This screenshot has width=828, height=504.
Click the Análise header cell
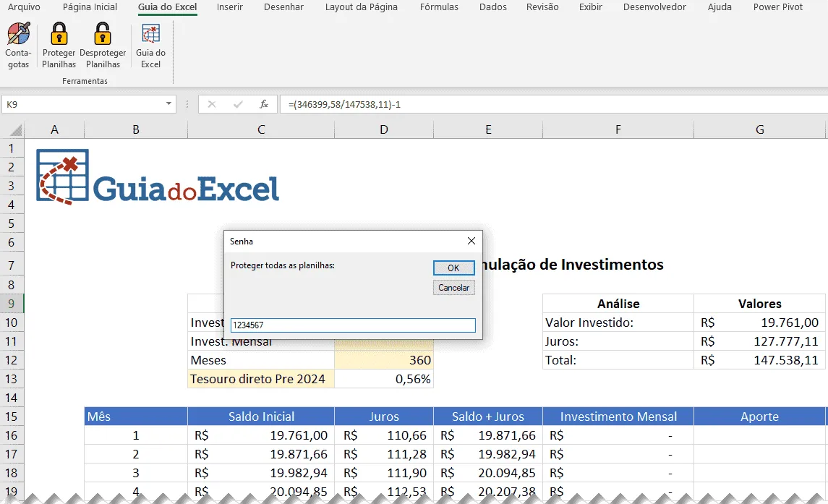tap(618, 304)
